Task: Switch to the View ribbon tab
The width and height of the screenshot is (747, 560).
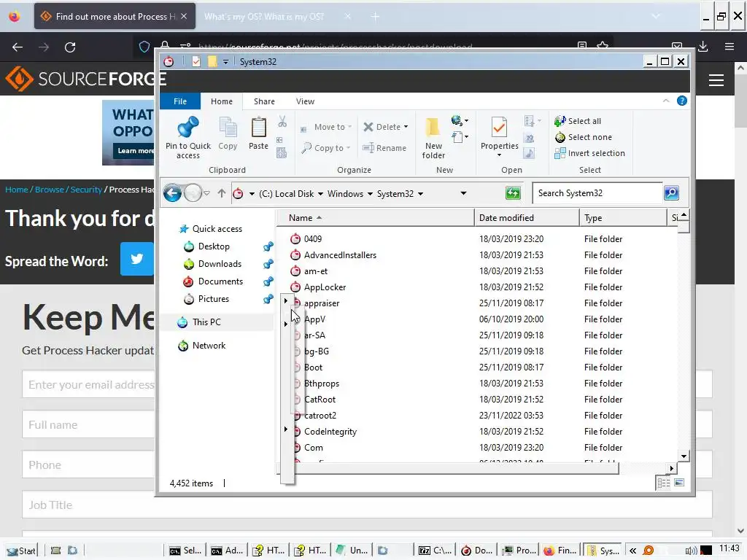Action: tap(305, 101)
